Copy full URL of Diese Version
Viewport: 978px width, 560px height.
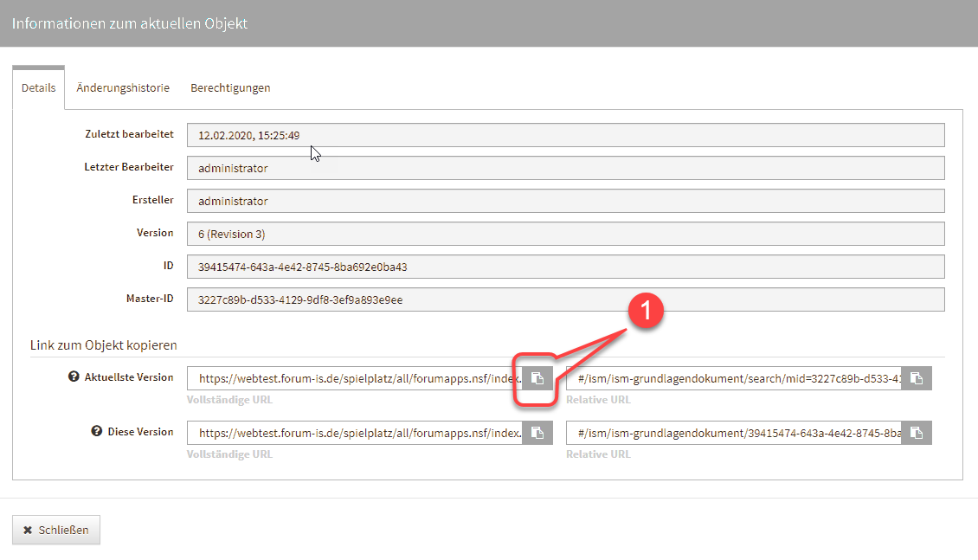(537, 433)
